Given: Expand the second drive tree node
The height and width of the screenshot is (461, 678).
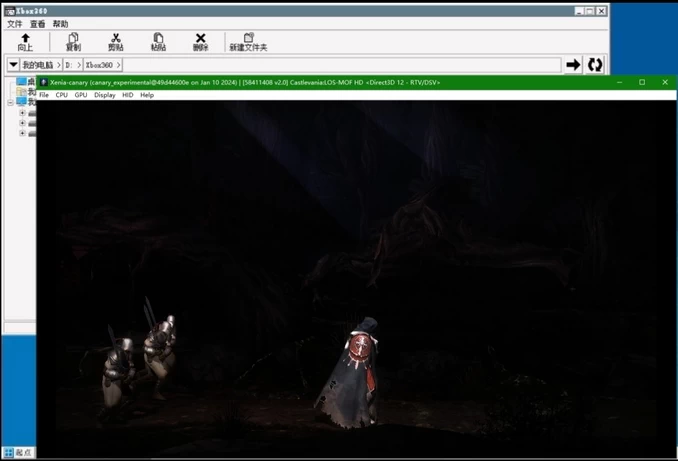Looking at the screenshot, I should (x=22, y=123).
